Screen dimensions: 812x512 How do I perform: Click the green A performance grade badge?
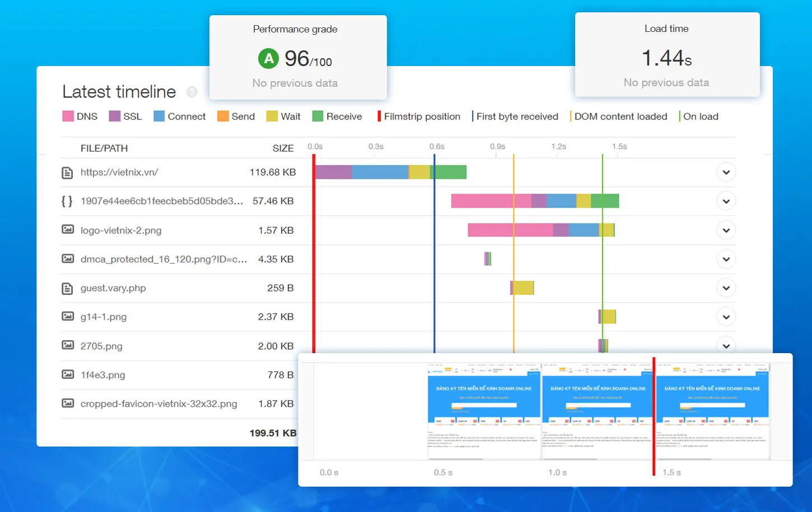[269, 59]
